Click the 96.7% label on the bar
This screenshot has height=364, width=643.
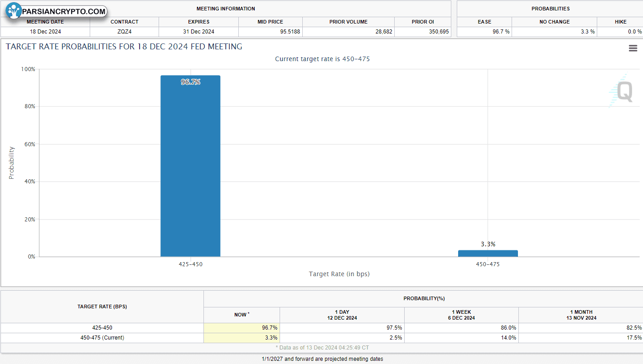[190, 82]
